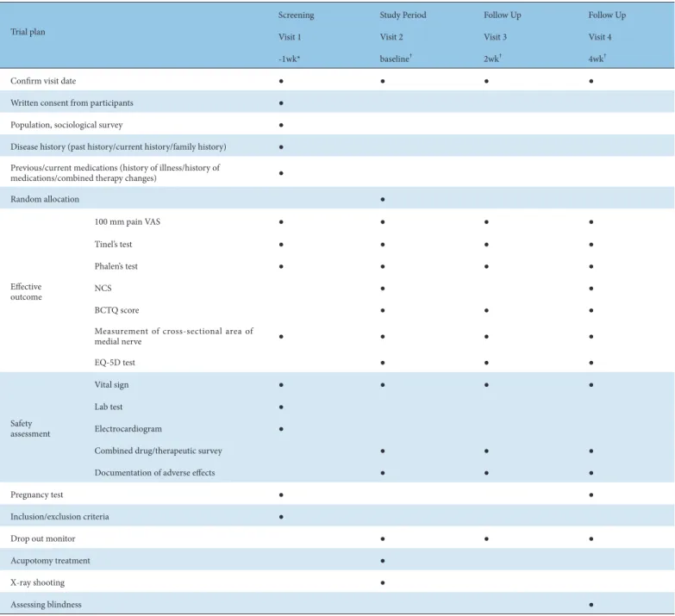Select 'Population, sociological survey' row label
This screenshot has width=675, height=616.
(66, 125)
